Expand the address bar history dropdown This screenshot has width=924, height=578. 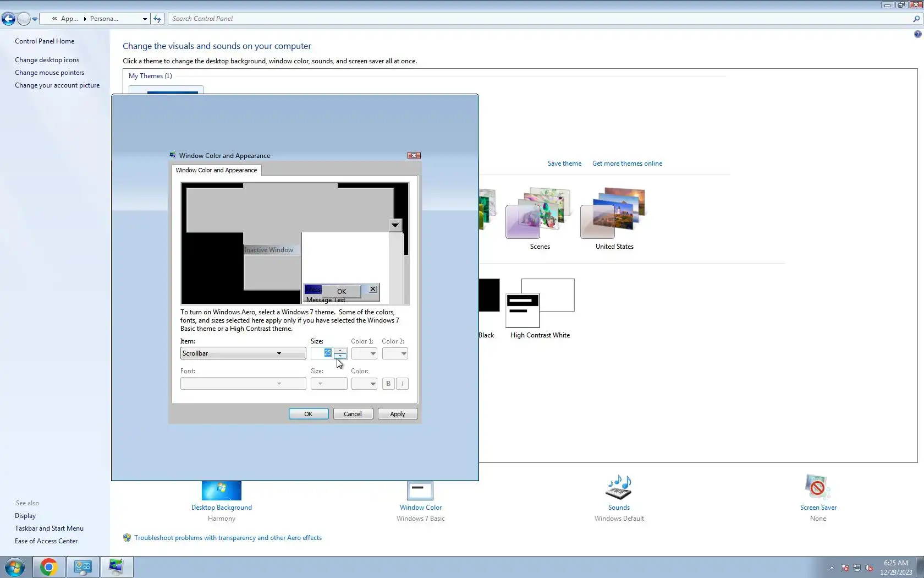[x=145, y=19]
